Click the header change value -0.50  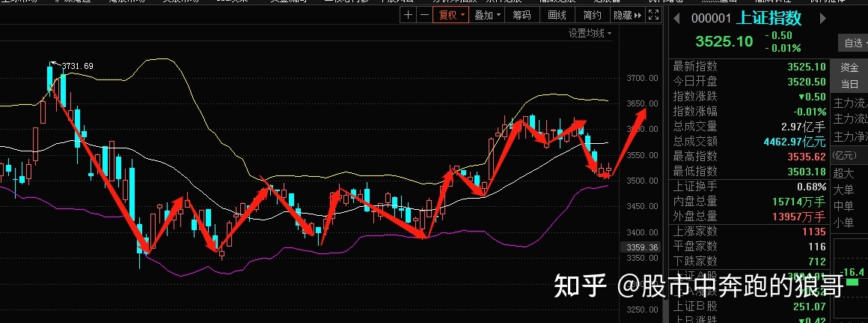click(778, 35)
